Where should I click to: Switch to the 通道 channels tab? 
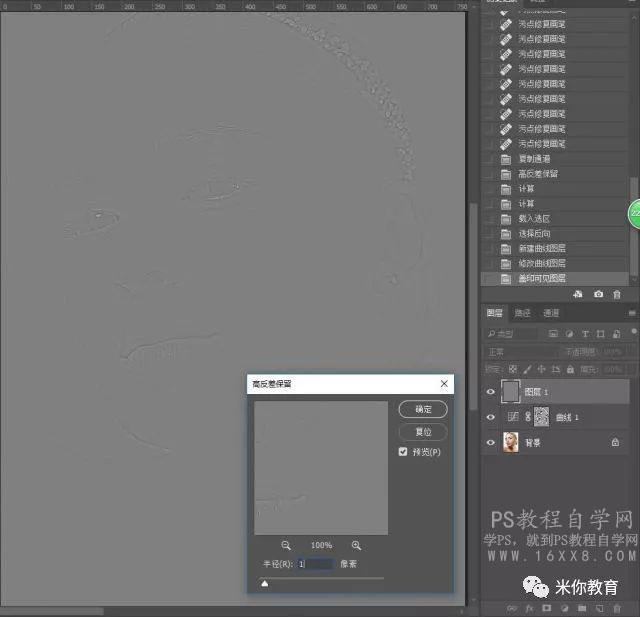551,313
